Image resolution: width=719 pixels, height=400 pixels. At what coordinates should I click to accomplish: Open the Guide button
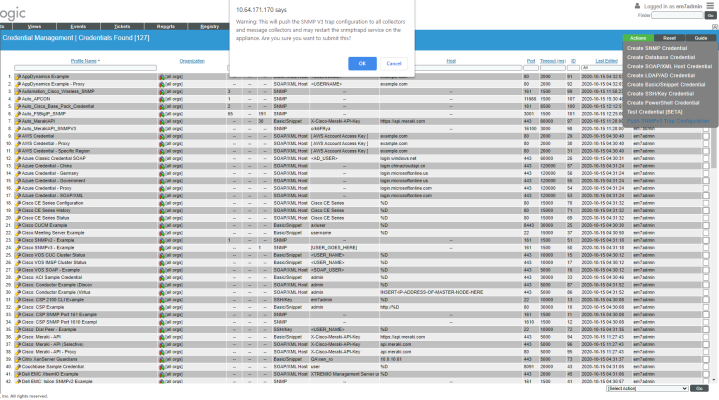coord(700,38)
